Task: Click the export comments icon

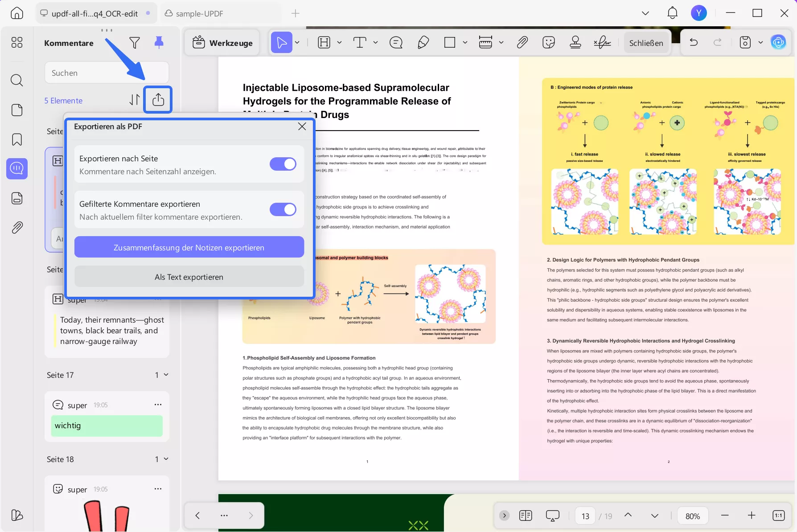Action: (158, 99)
